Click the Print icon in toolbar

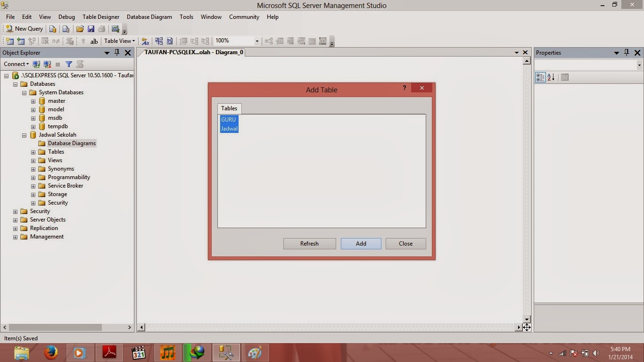pos(101,29)
